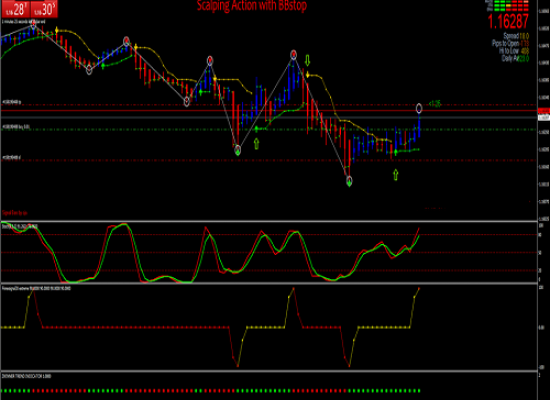
Task: Click the yellow diamond below the green down arrow
Action: point(308,75)
